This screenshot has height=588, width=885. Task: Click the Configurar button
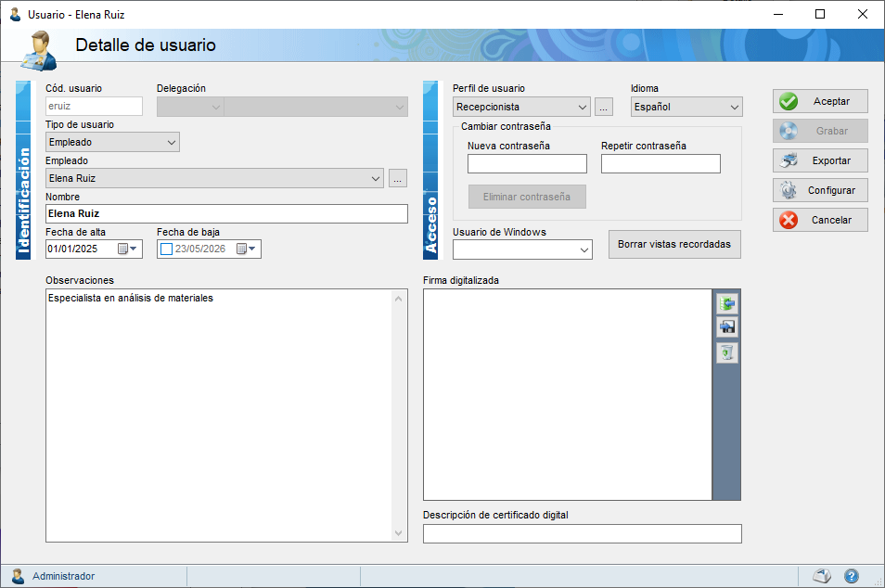[820, 190]
